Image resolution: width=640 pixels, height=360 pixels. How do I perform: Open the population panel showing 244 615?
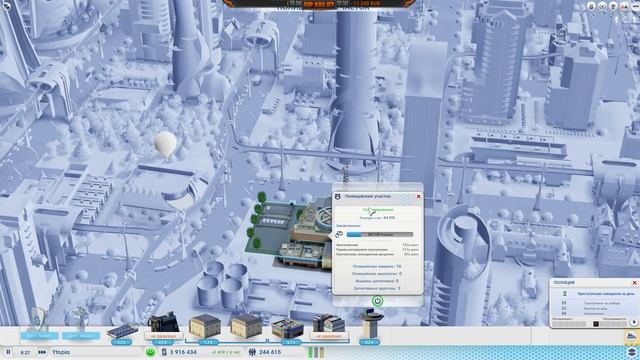(x=270, y=352)
